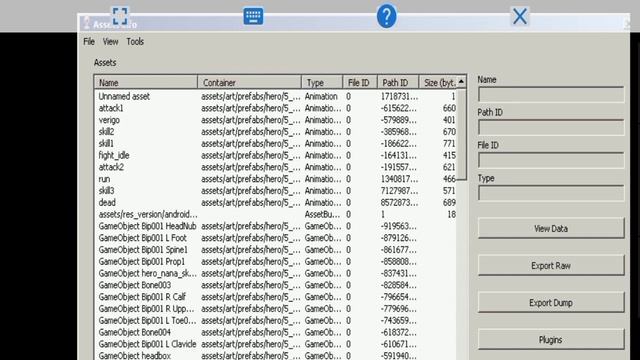
Task: Select "GameObject headbox" row
Action: point(276,356)
